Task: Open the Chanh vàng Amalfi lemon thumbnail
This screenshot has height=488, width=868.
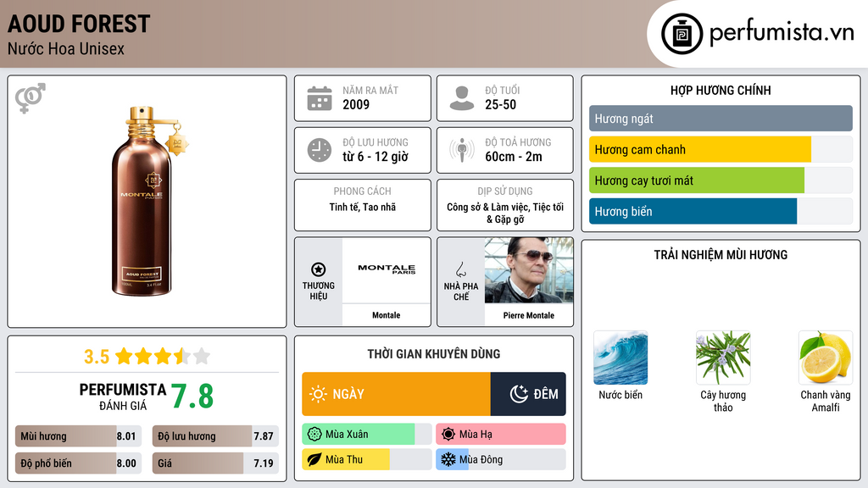Action: [x=826, y=358]
